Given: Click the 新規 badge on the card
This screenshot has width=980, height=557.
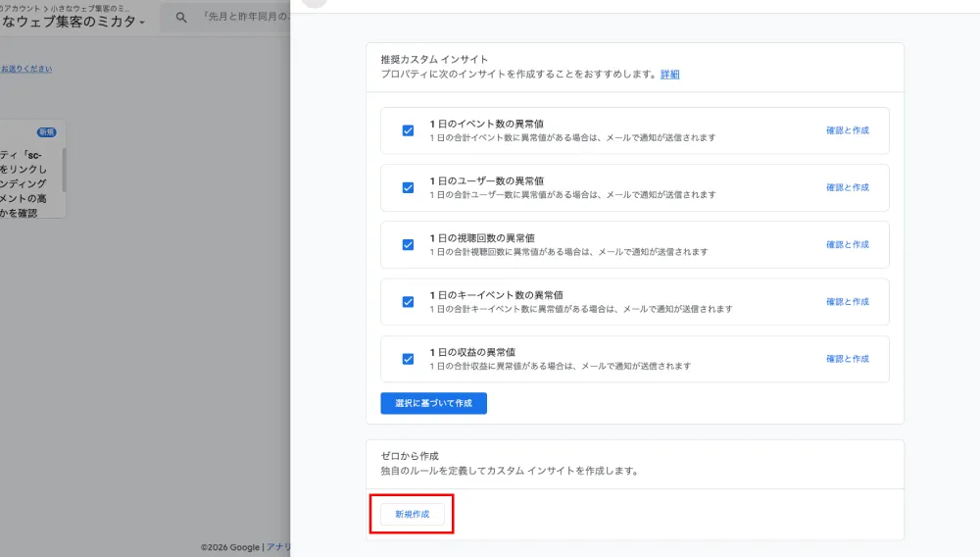Looking at the screenshot, I should coord(47,132).
